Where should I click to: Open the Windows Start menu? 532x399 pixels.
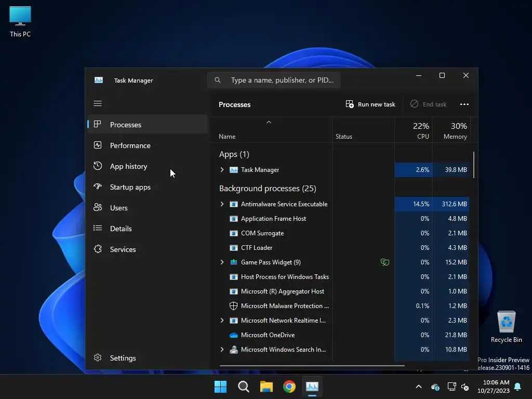coord(220,387)
